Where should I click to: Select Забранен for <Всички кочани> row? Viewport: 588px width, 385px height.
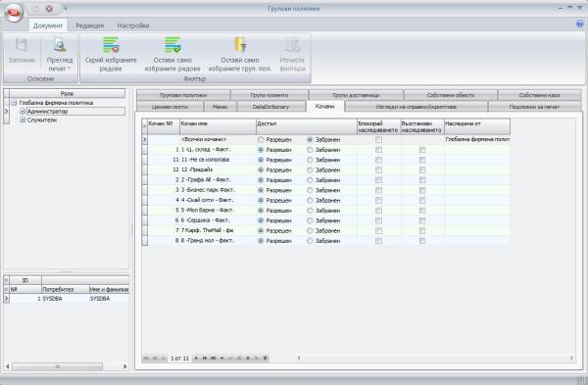310,139
